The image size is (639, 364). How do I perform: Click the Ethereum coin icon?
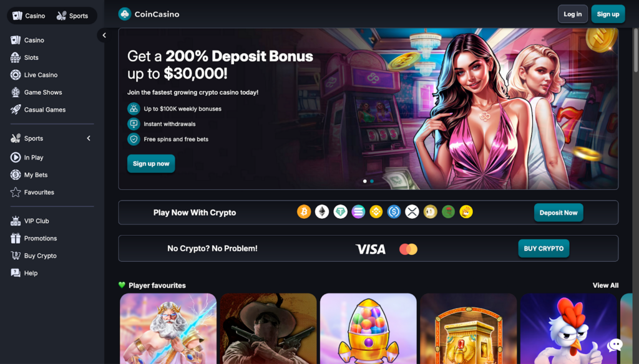click(x=322, y=212)
